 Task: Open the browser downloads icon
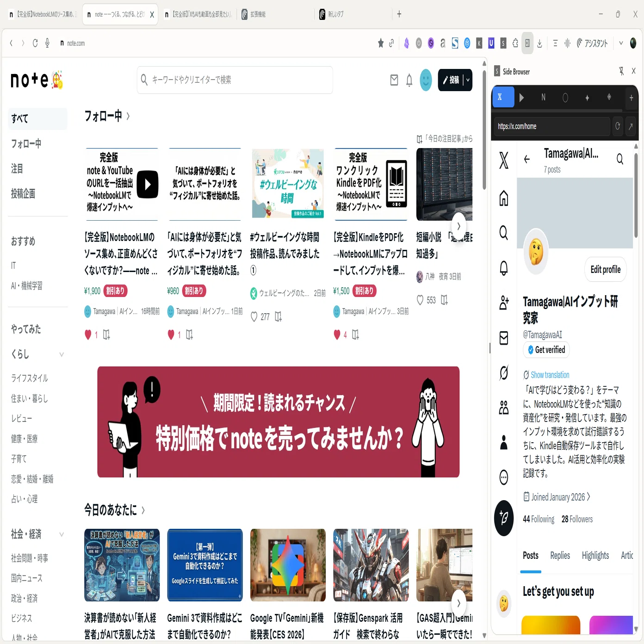tap(539, 44)
